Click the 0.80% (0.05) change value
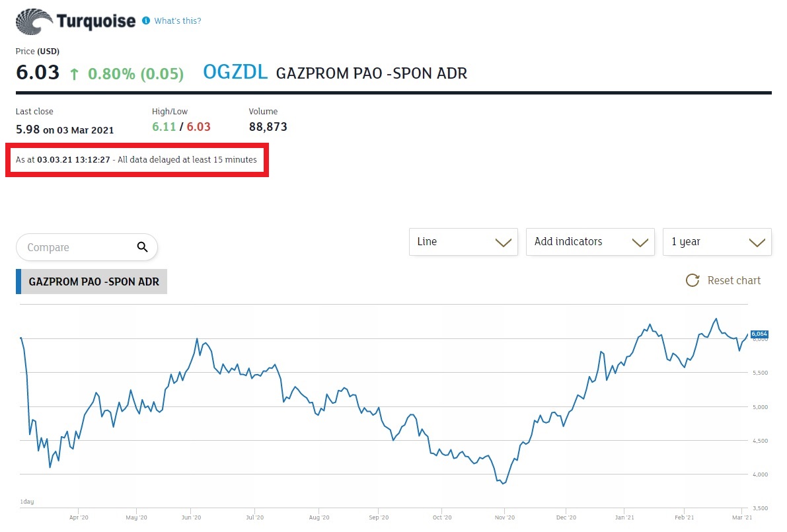Screen dimensions: 787x532 [135, 74]
